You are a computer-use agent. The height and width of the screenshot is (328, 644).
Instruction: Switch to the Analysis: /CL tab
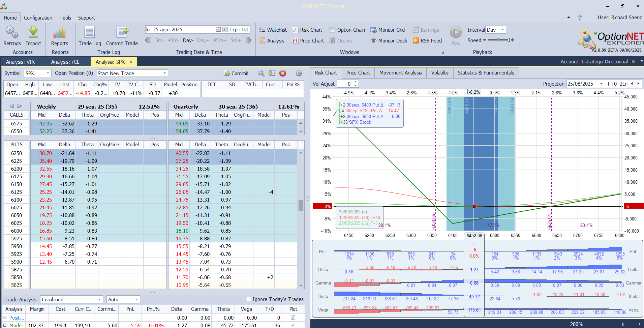click(x=65, y=62)
